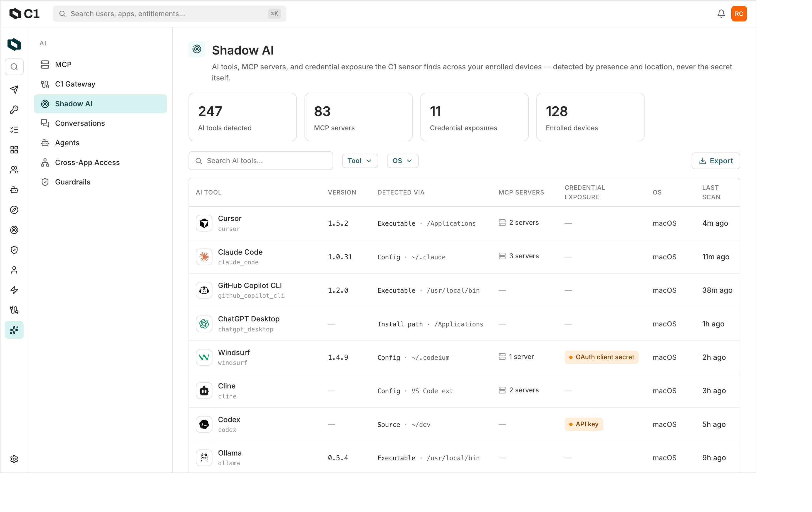Click the single person icon in rail
Image resolution: width=812 pixels, height=512 pixels.
[x=14, y=270]
